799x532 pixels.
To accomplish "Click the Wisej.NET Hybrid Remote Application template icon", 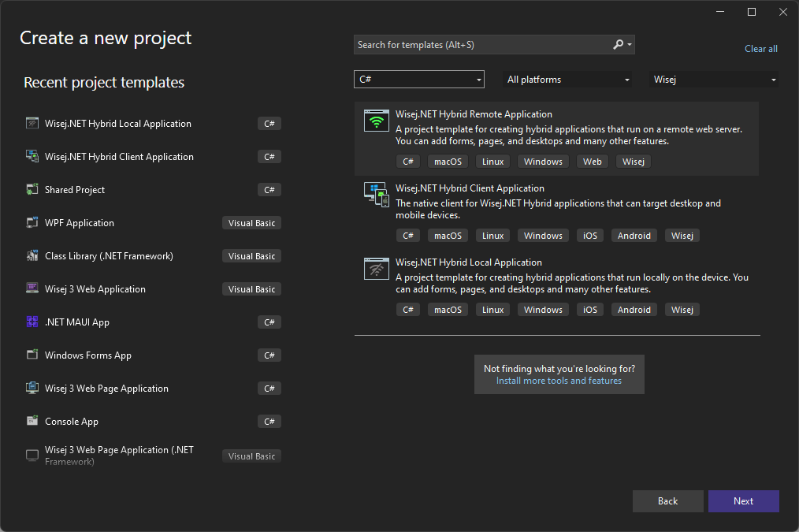I will point(376,120).
